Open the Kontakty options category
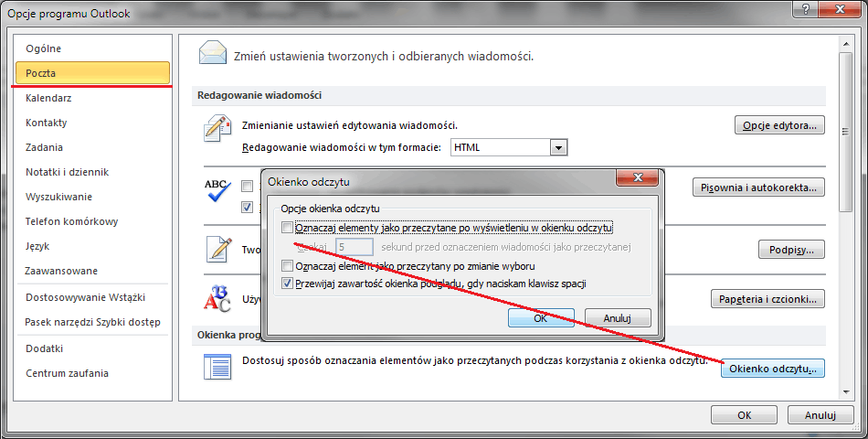 coord(92,123)
